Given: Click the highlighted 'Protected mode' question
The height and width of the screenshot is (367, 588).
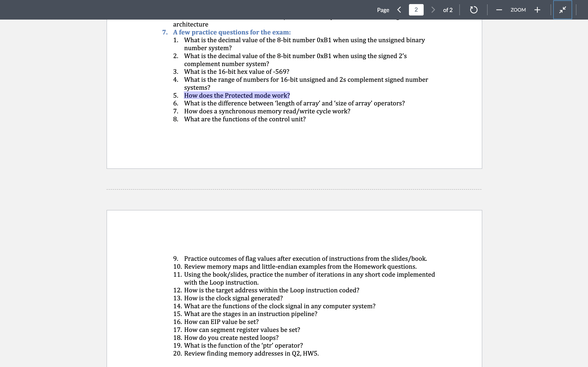Looking at the screenshot, I should (237, 95).
